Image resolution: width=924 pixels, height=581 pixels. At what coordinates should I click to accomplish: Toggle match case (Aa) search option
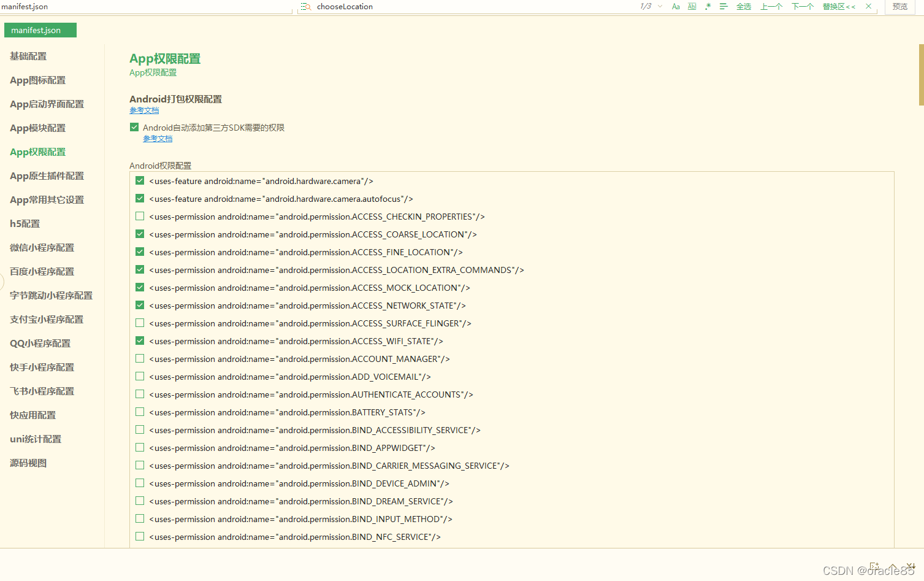tap(676, 7)
